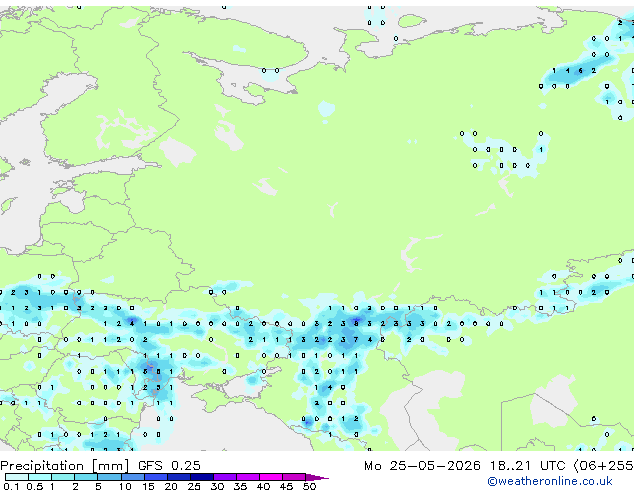Select the 5–10 mm legend color box
The image size is (634, 490).
coord(109,477)
